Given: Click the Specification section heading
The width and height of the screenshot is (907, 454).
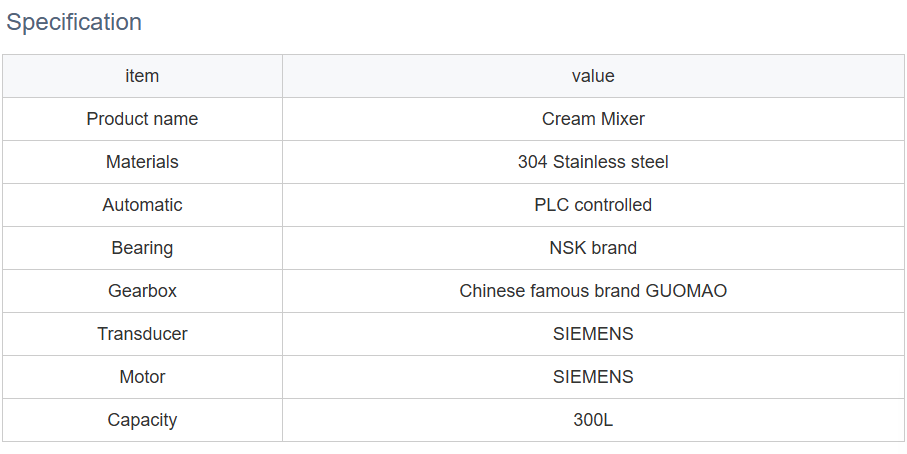Looking at the screenshot, I should [x=74, y=22].
